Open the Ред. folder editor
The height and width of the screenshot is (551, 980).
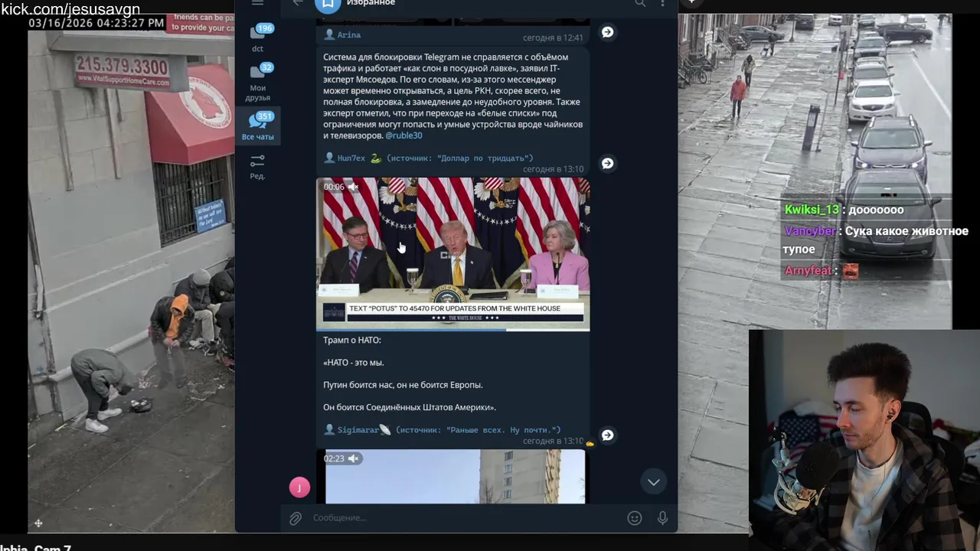(x=257, y=166)
